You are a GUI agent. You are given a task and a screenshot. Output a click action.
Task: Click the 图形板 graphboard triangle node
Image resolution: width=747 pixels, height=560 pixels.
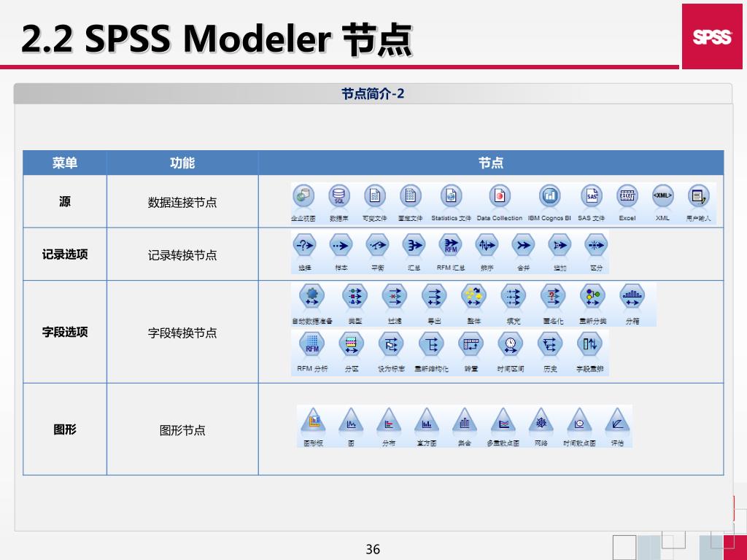[314, 421]
